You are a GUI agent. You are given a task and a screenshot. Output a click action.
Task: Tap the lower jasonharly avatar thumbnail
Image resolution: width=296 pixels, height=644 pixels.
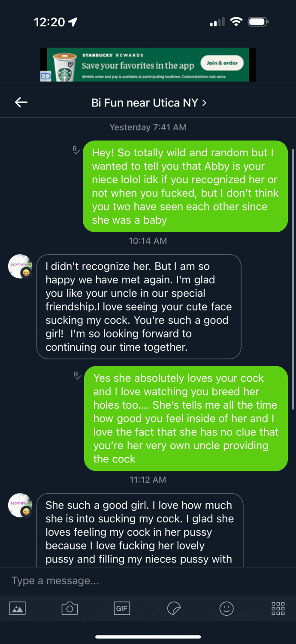(20, 505)
